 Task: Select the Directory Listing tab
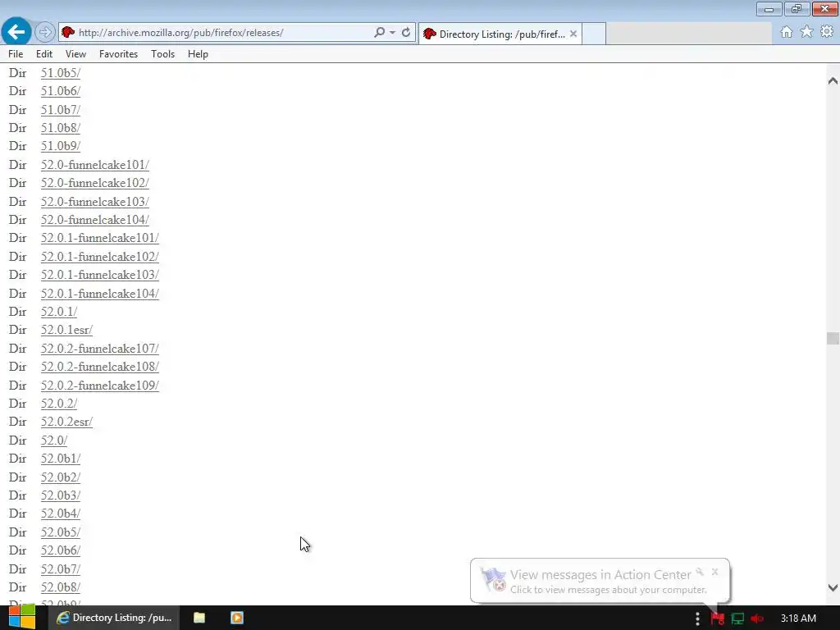click(x=500, y=34)
